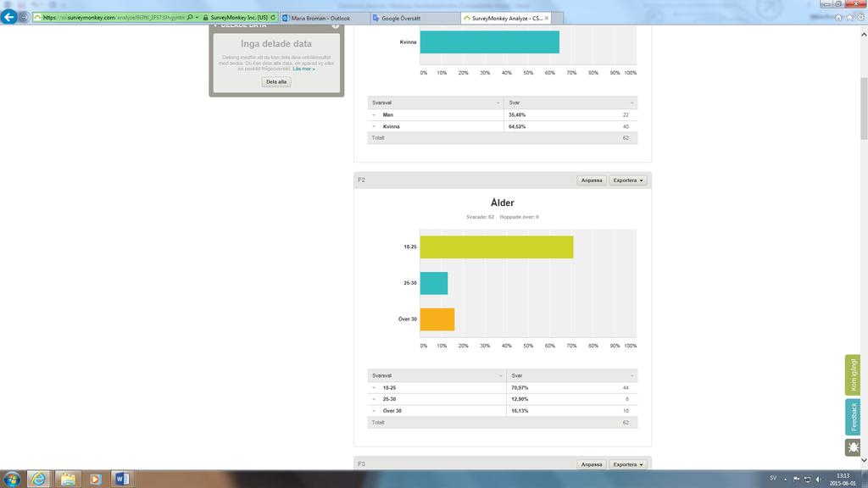This screenshot has height=488, width=868.
Task: Open the volume speaker icon in tray
Action: click(818, 480)
